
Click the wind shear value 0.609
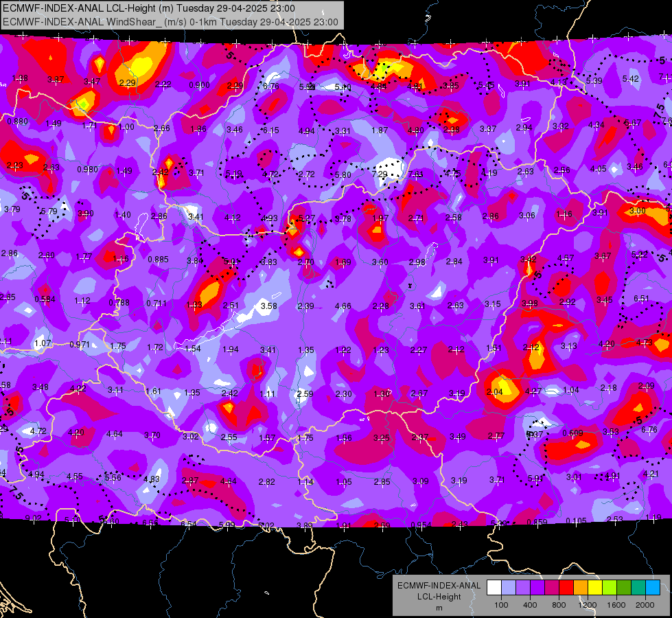572,433
